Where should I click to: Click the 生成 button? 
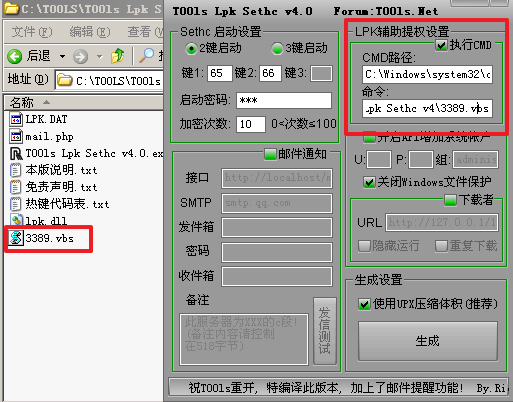click(428, 341)
